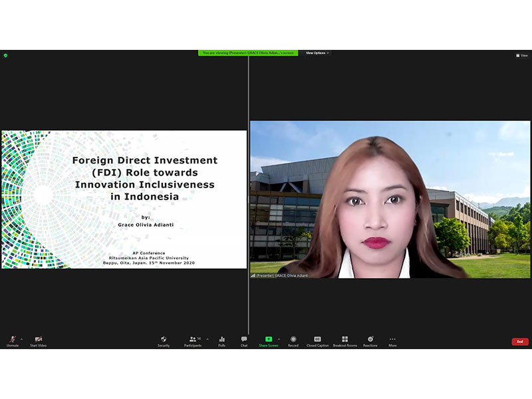Viewport: 532px width, 399px height.
Task: Start video with the camera button
Action: (38, 340)
